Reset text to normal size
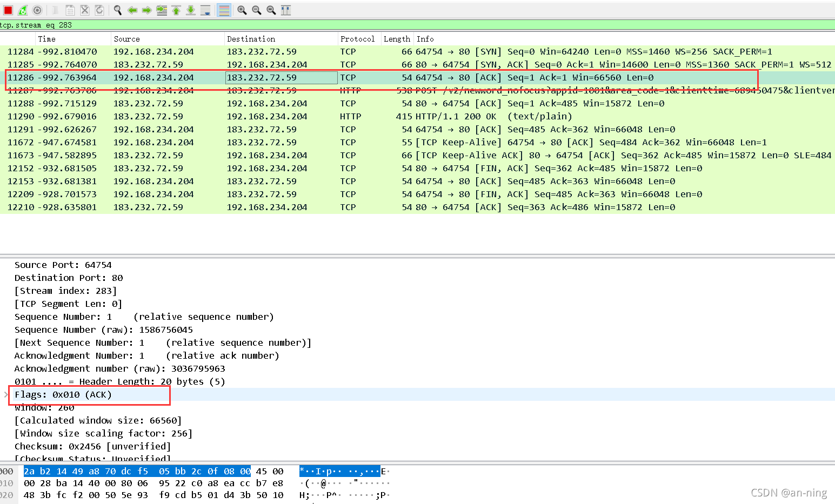 pos(271,10)
